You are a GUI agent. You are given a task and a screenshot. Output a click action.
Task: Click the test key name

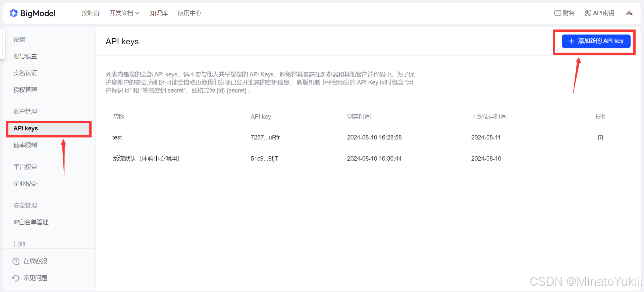(117, 137)
